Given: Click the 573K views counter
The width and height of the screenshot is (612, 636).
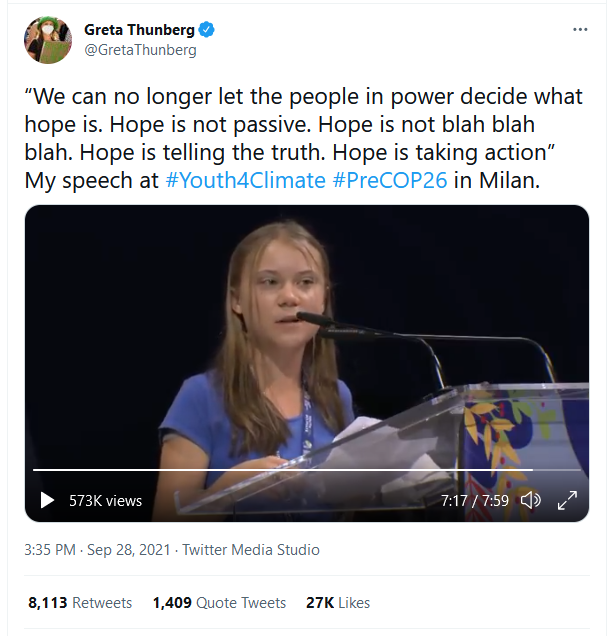Looking at the screenshot, I should [105, 501].
